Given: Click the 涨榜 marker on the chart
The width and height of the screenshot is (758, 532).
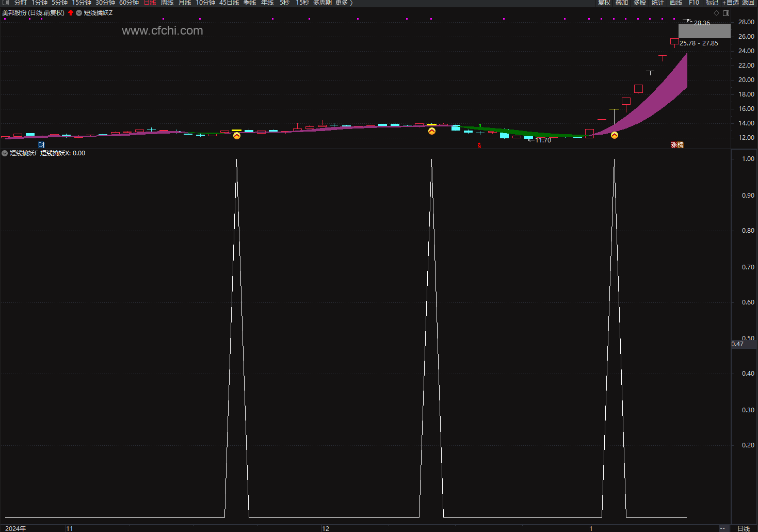Looking at the screenshot, I should click(677, 145).
